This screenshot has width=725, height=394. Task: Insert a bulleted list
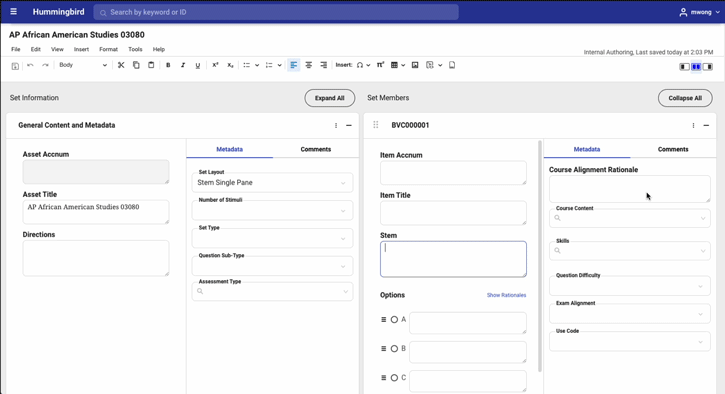pyautogui.click(x=247, y=65)
